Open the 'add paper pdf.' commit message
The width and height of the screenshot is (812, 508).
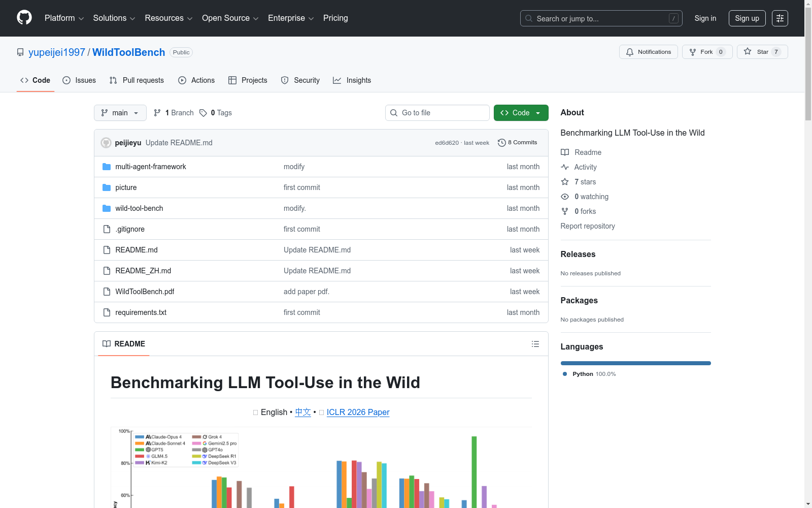tap(307, 292)
